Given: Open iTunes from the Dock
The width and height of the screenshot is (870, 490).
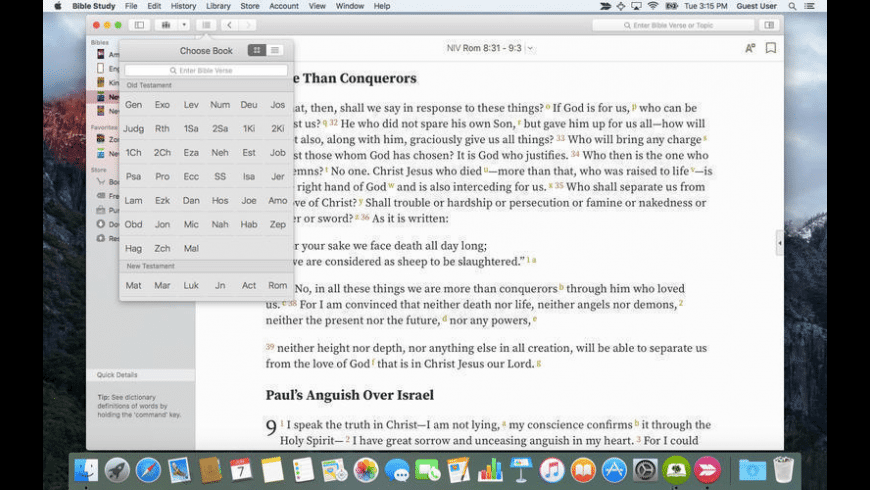Looking at the screenshot, I should point(552,471).
